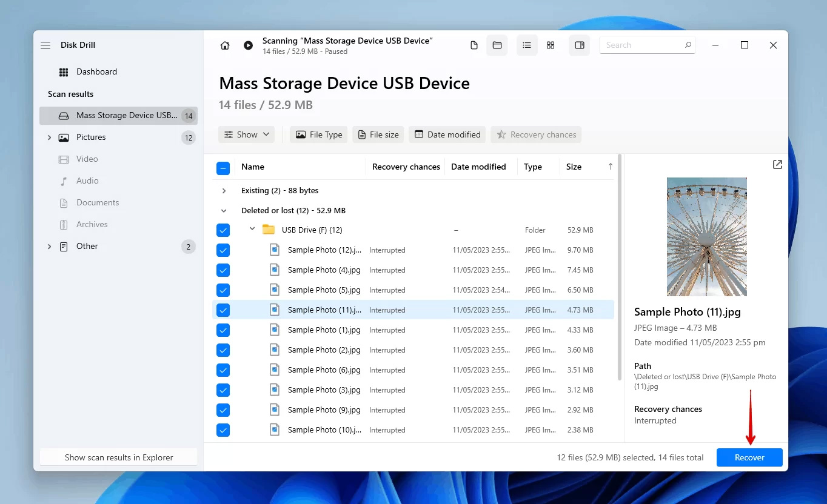
Task: Select list view layout icon
Action: coord(527,45)
